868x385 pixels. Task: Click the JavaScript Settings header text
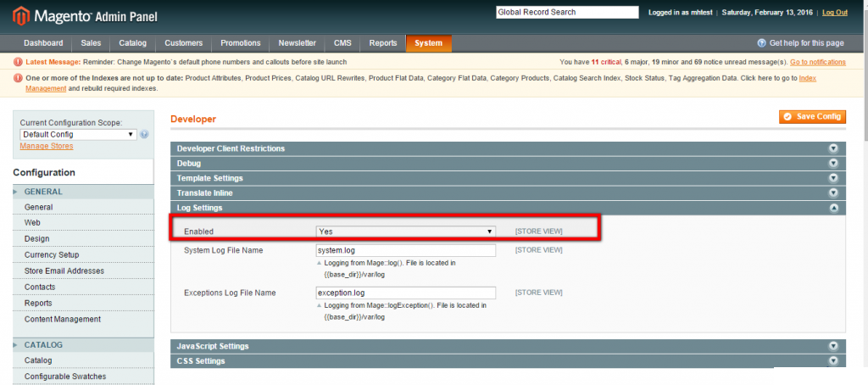[213, 346]
